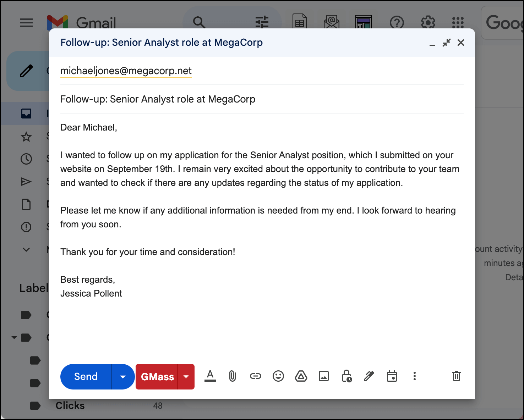Insert files using Google Drive

point(301,376)
